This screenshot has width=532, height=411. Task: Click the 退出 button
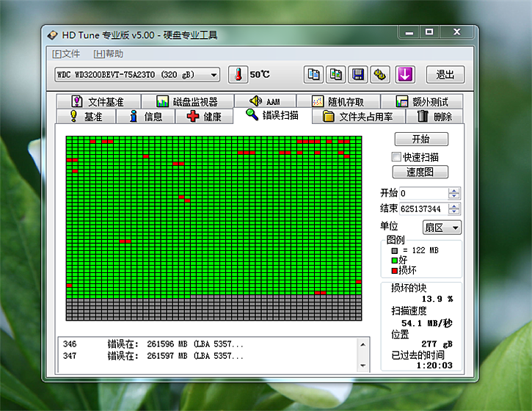coord(445,75)
